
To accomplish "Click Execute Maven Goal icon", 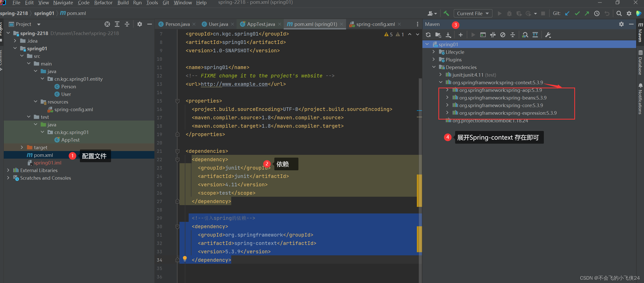I will pos(483,35).
